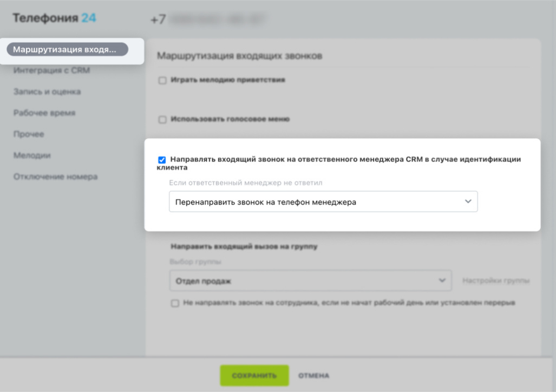Toggle Не направлять звонок на сотрудника checkbox

[x=175, y=303]
